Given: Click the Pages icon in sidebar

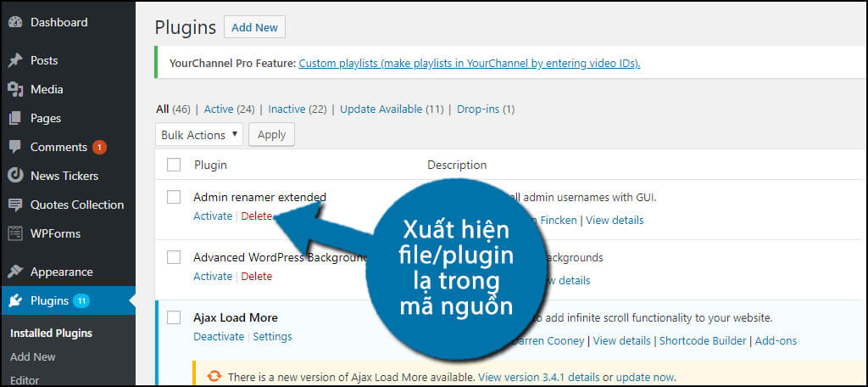Looking at the screenshot, I should coord(15,118).
